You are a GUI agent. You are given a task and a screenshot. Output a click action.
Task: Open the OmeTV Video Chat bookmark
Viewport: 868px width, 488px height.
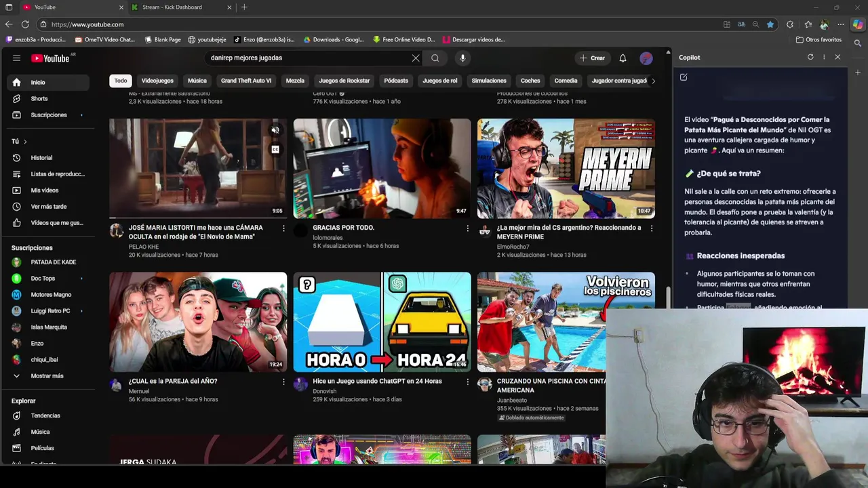pyautogui.click(x=105, y=40)
